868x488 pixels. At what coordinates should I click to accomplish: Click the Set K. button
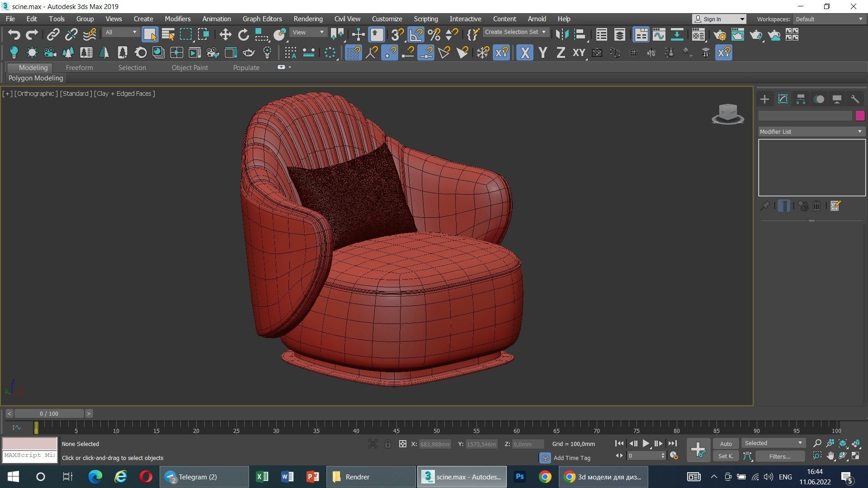point(726,456)
